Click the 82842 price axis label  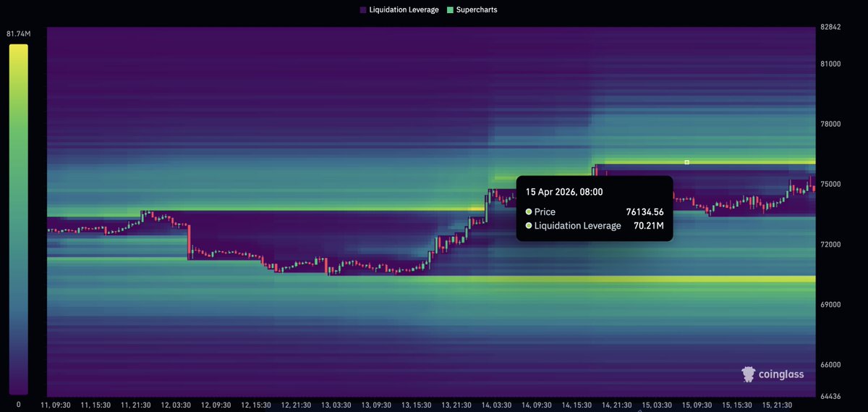830,27
